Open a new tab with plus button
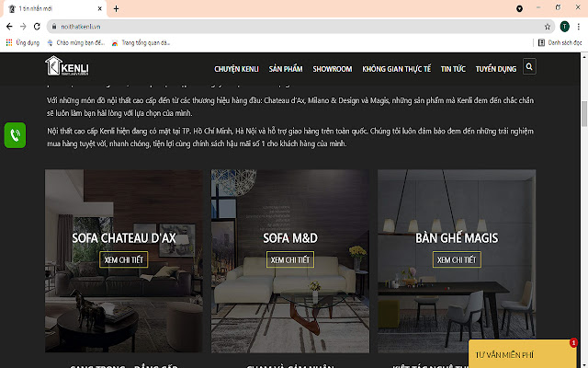588x368 pixels. pos(117,8)
